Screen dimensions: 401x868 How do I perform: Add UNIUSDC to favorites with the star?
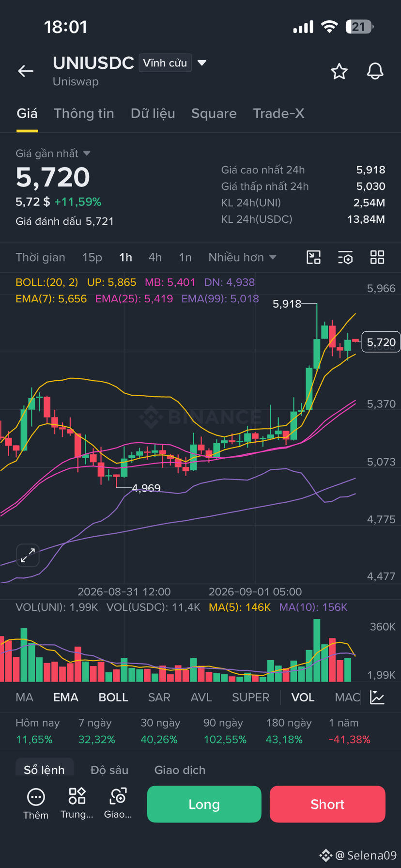tap(339, 71)
